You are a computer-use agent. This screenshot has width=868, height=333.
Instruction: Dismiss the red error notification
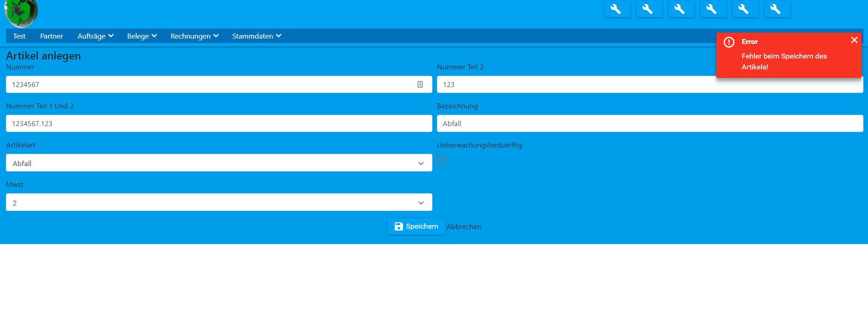pyautogui.click(x=854, y=40)
